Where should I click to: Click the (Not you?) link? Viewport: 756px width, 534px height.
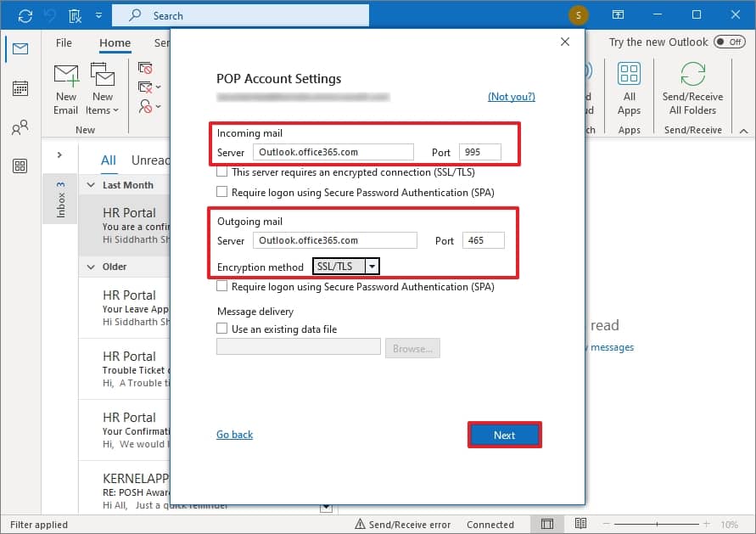pyautogui.click(x=512, y=97)
